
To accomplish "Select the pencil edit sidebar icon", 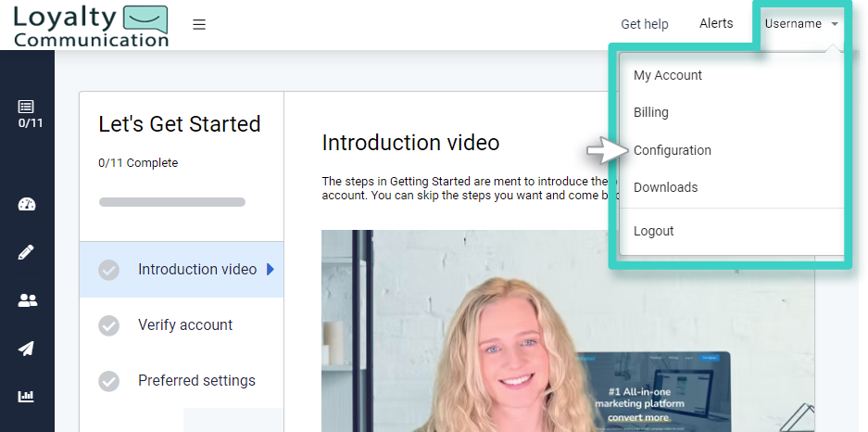I will pyautogui.click(x=27, y=252).
